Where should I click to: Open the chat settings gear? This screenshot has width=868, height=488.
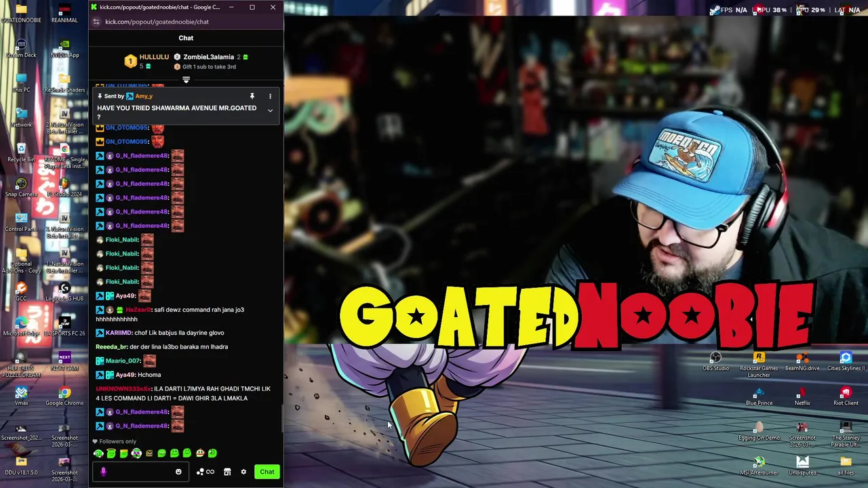243,472
